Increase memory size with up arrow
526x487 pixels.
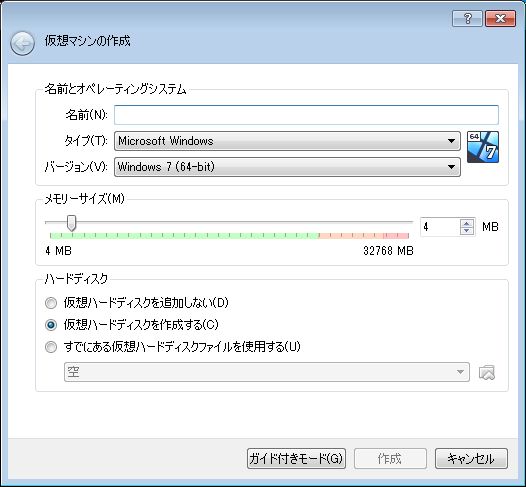tap(467, 223)
